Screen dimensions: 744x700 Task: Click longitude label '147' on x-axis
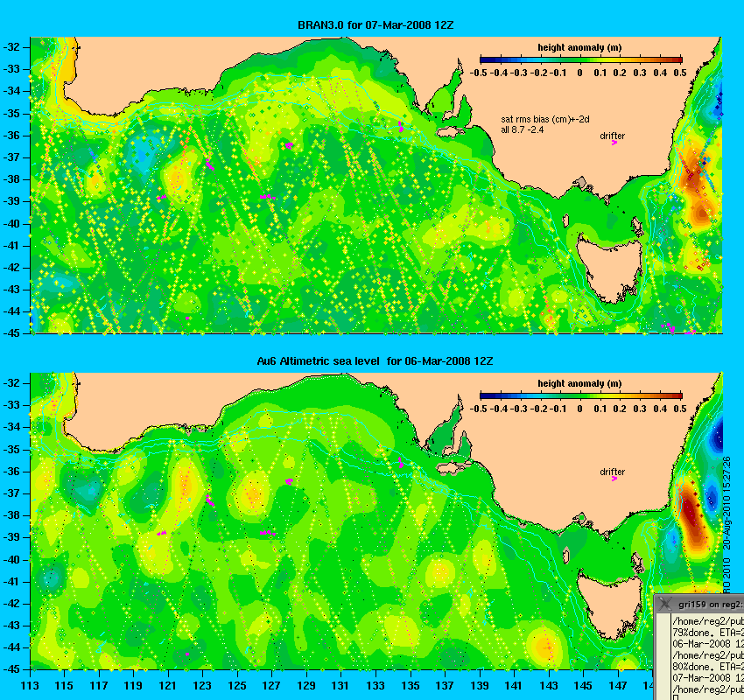tap(618, 686)
